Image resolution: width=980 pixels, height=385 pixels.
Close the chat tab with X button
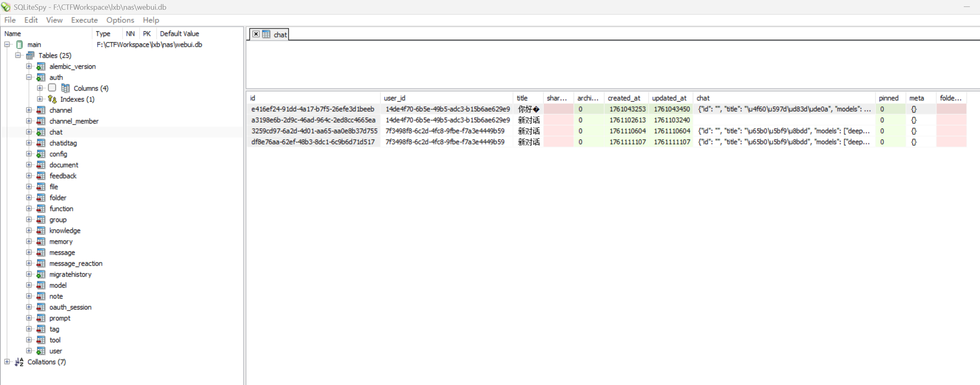tap(256, 34)
